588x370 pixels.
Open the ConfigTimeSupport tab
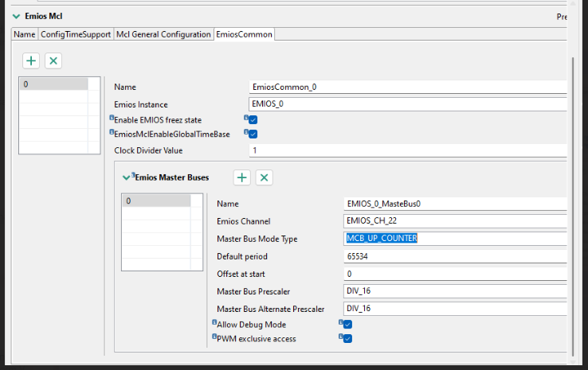tap(76, 34)
